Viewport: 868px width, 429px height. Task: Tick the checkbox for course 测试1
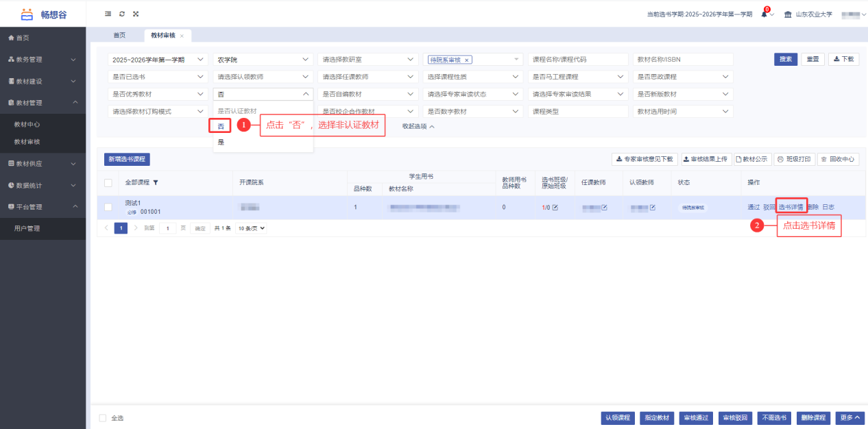108,207
